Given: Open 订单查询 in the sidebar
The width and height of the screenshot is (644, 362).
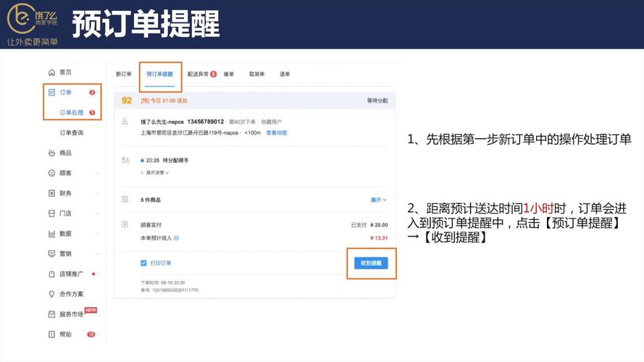Looking at the screenshot, I should click(72, 132).
